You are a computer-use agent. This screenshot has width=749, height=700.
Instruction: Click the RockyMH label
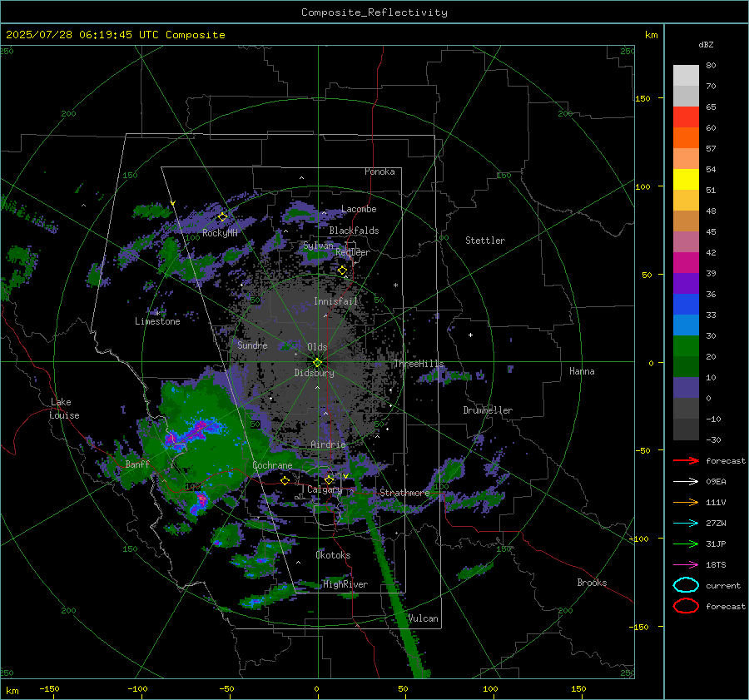[220, 233]
